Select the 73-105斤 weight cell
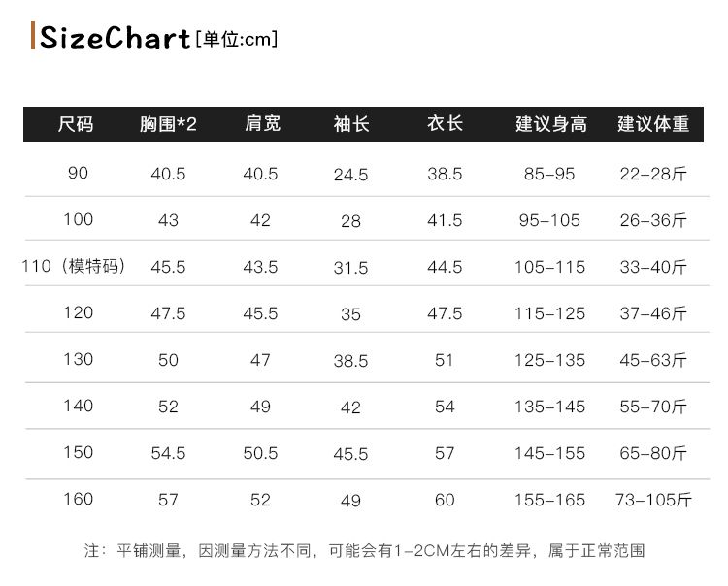 653,500
